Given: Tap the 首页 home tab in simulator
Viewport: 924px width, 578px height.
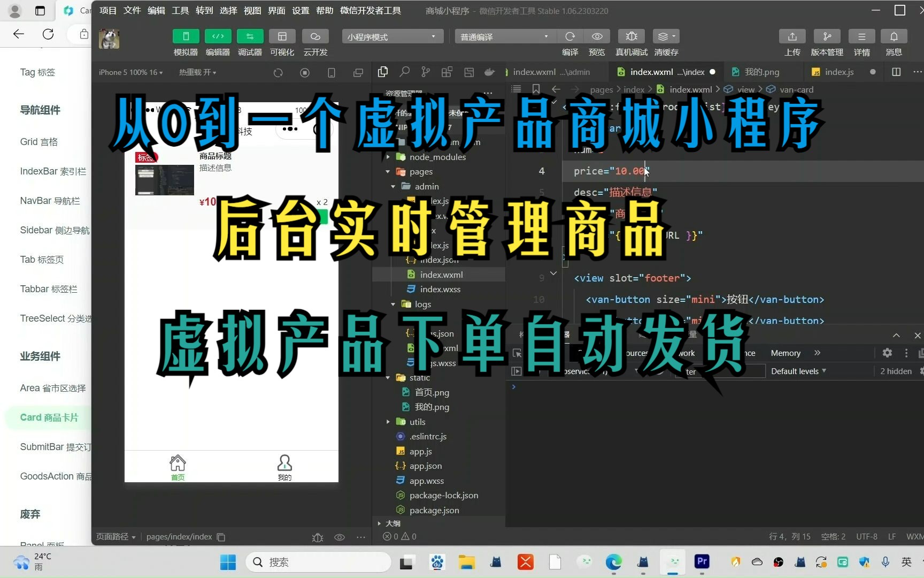Looking at the screenshot, I should (x=178, y=467).
